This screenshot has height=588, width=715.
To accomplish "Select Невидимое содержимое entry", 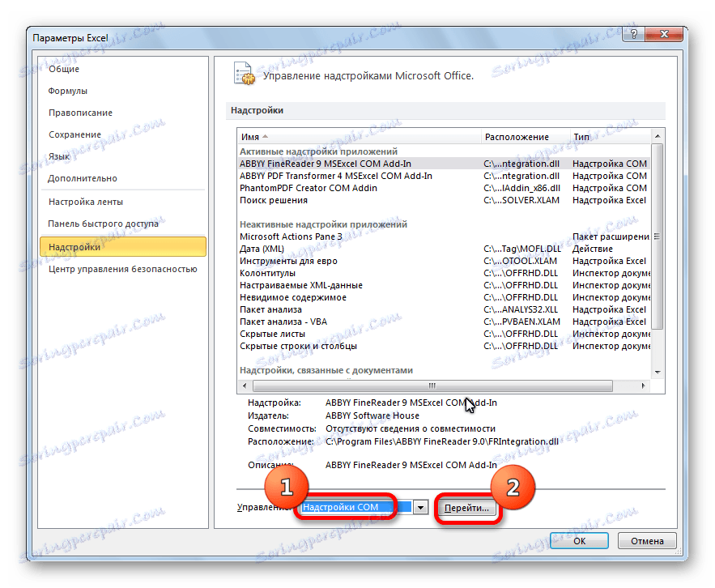I will (444, 297).
